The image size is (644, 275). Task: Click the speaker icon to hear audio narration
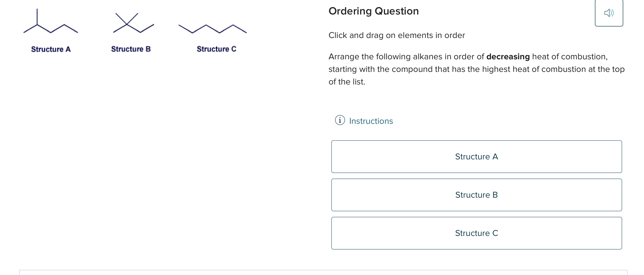click(609, 13)
